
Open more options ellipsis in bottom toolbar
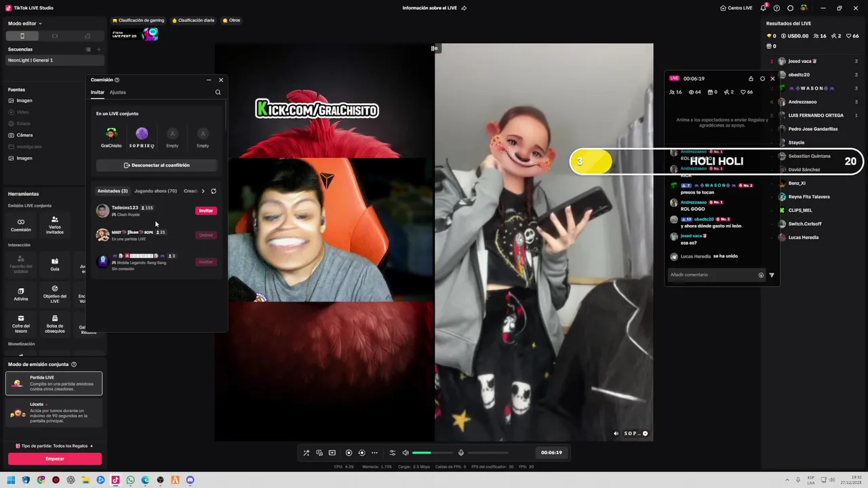coord(374,453)
